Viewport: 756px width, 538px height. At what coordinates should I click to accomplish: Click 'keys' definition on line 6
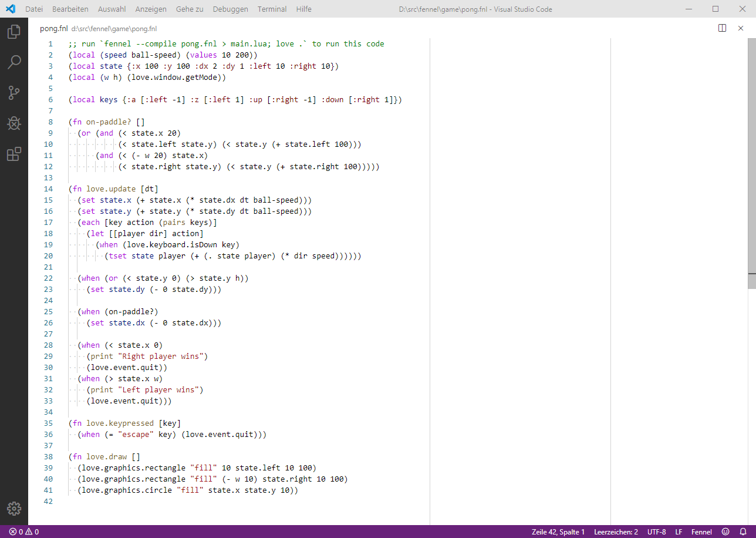[109, 99]
